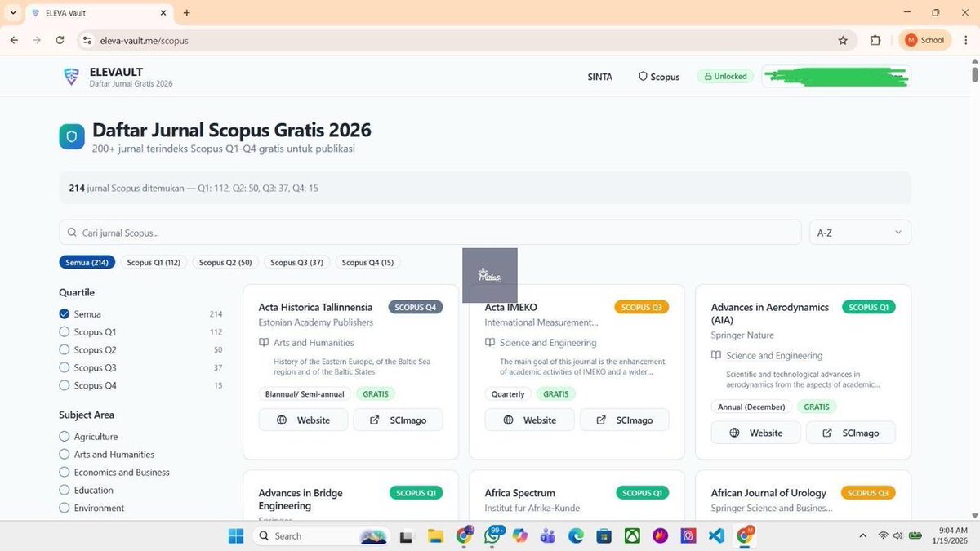Screen dimensions: 980x551
Task: Go back with the browser back arrow
Action: [x=14, y=40]
